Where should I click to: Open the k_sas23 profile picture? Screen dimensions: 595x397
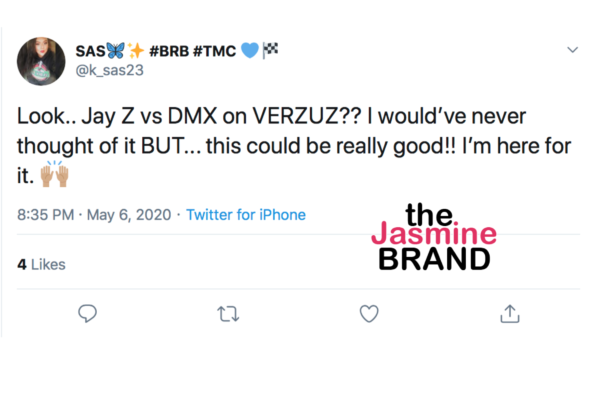pos(41,61)
